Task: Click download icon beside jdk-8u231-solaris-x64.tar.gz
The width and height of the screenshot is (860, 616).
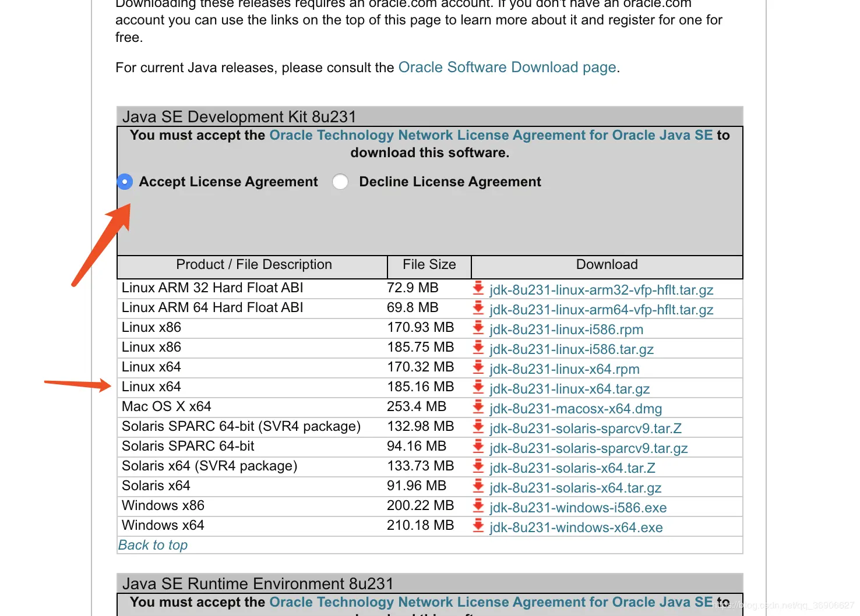Action: [x=478, y=486]
